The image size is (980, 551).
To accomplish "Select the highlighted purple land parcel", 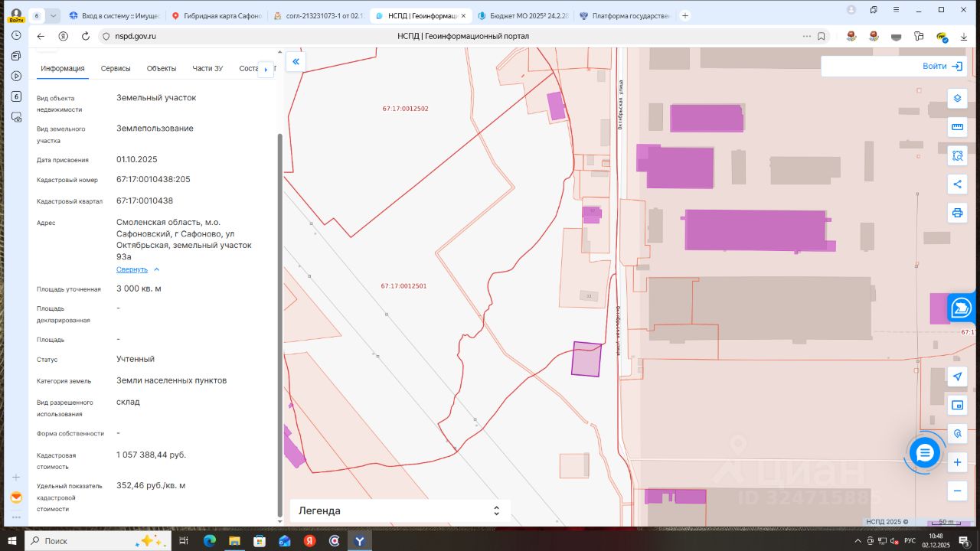I will [x=586, y=360].
